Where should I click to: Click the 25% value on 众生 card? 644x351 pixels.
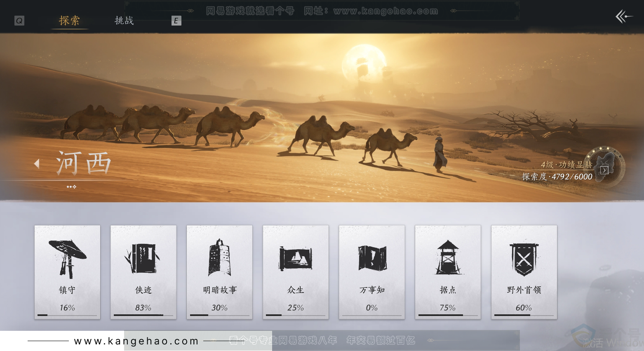296,308
